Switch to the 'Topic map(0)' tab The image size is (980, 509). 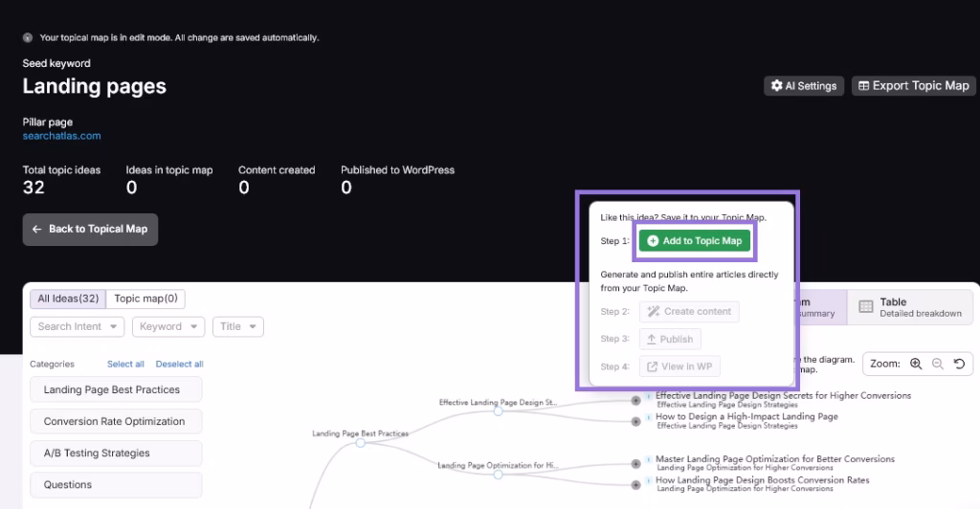pyautogui.click(x=145, y=299)
